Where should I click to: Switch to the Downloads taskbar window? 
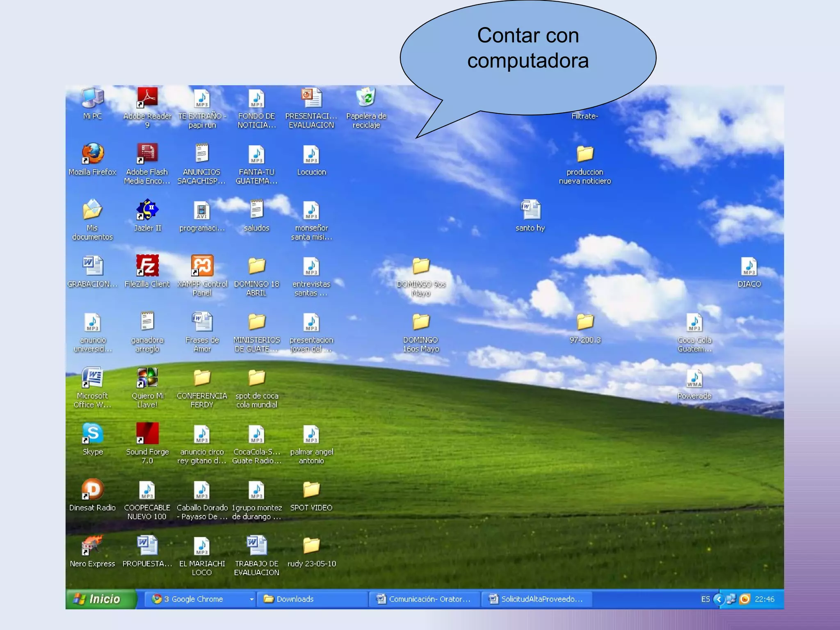[312, 599]
